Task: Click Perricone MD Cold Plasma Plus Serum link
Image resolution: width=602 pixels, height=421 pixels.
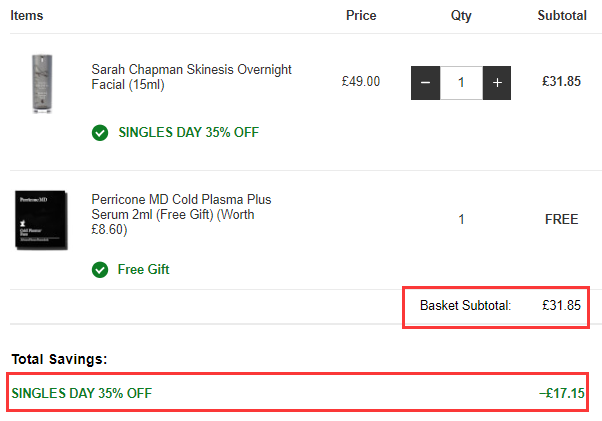Action: [181, 214]
